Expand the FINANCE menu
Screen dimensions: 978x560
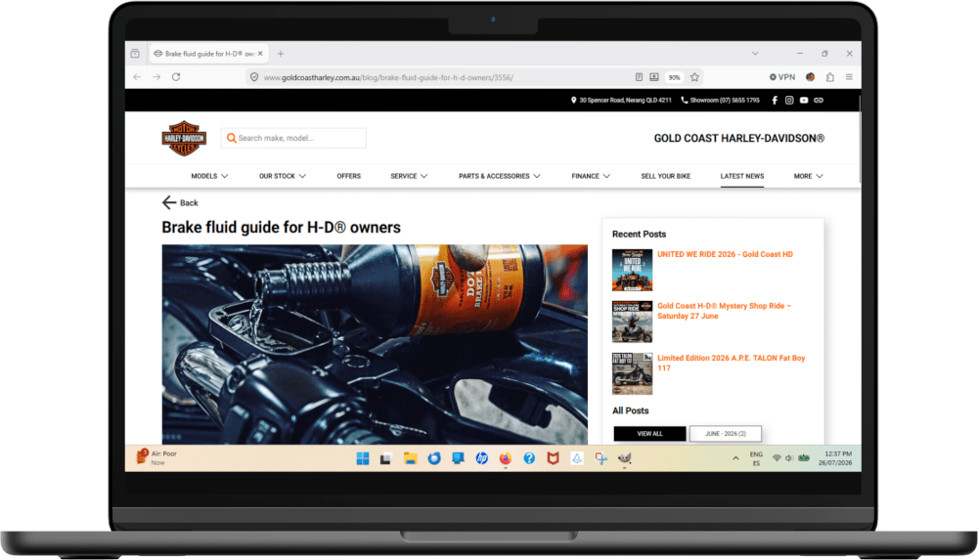pos(591,177)
